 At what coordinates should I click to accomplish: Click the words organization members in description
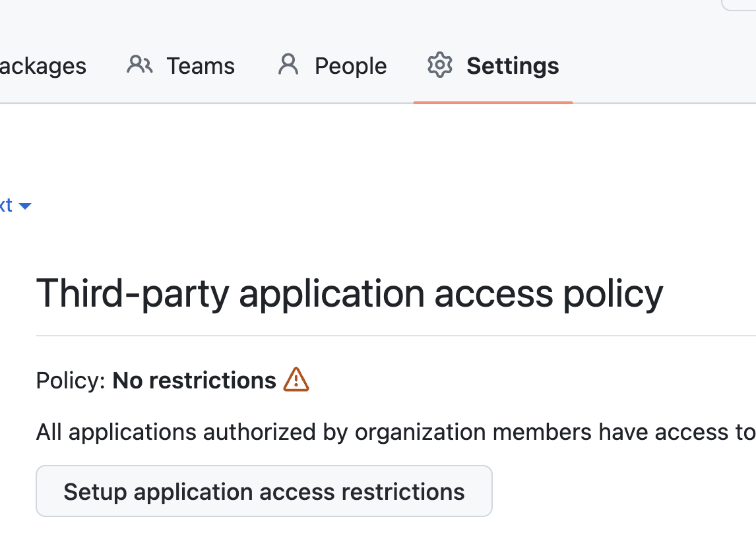click(x=473, y=432)
